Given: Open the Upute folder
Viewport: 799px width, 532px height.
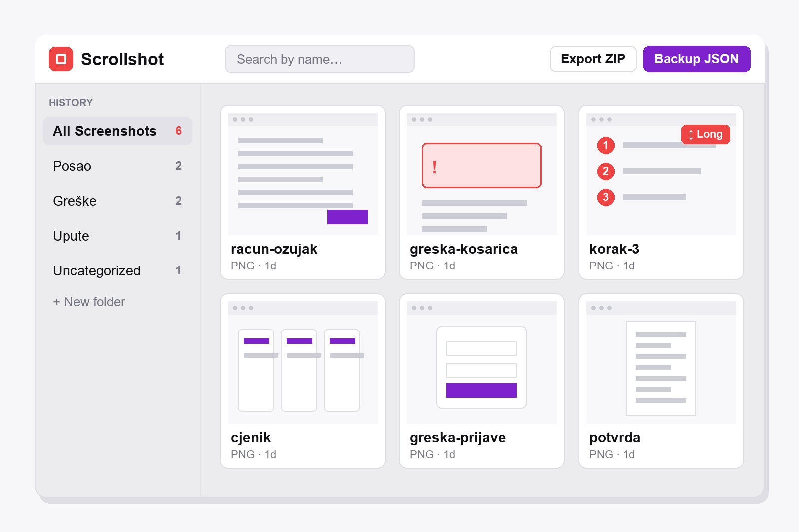Looking at the screenshot, I should 117,236.
